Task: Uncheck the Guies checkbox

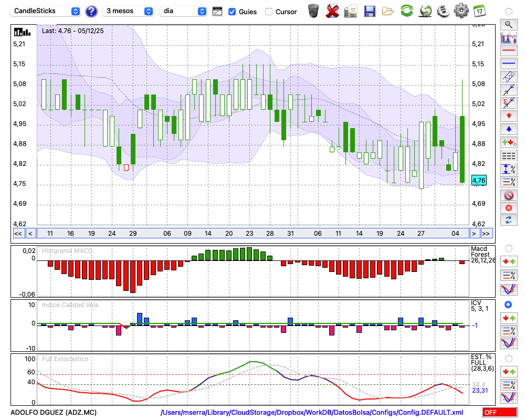Action: click(232, 12)
